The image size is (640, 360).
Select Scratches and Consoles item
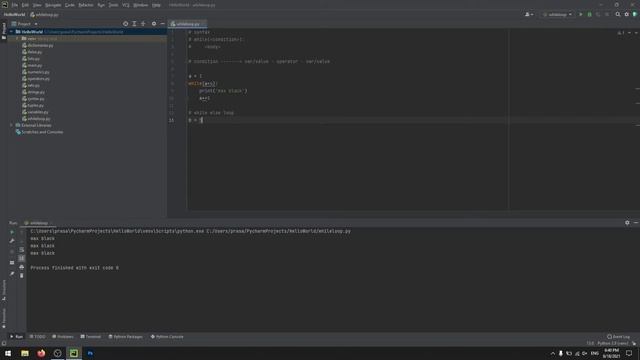tap(39, 132)
